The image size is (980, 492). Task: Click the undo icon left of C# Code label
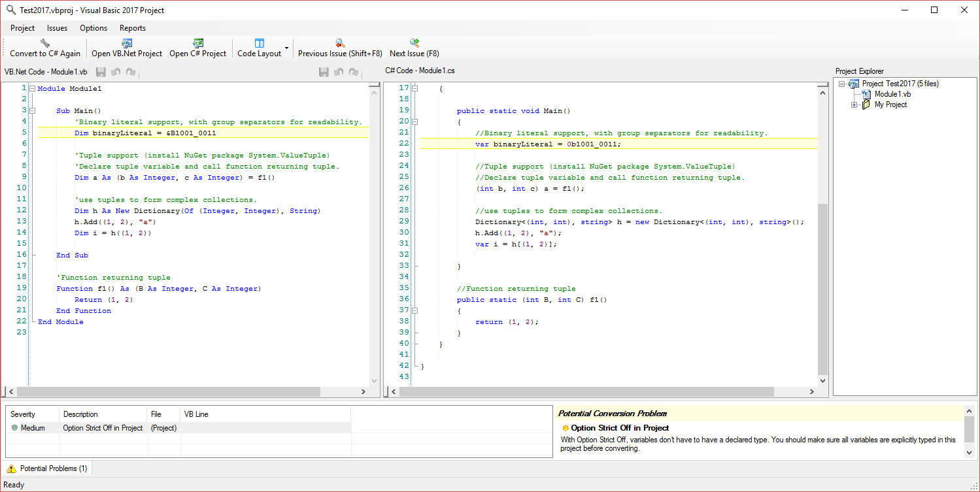(x=339, y=72)
